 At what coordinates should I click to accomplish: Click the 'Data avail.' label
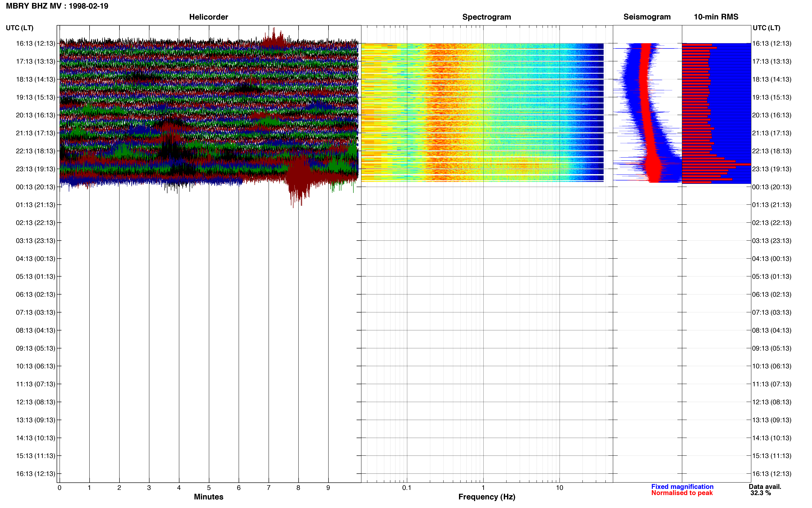(x=765, y=487)
